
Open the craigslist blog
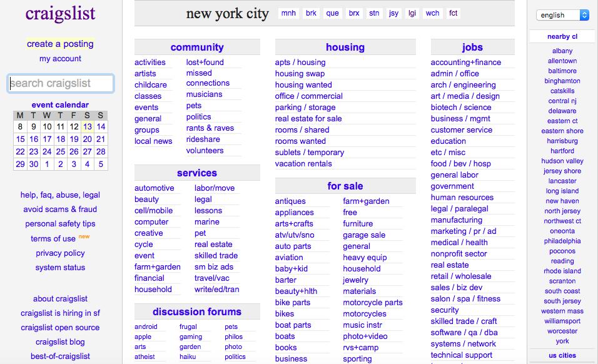pos(60,342)
